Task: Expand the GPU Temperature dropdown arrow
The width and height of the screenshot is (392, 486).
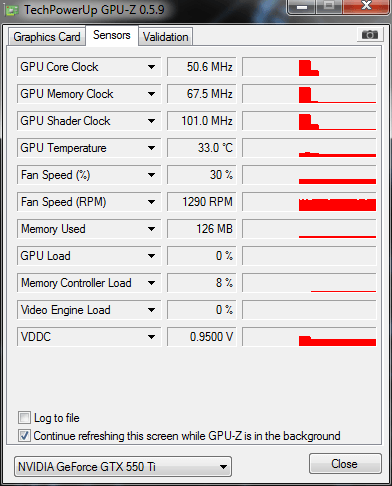Action: [x=151, y=148]
